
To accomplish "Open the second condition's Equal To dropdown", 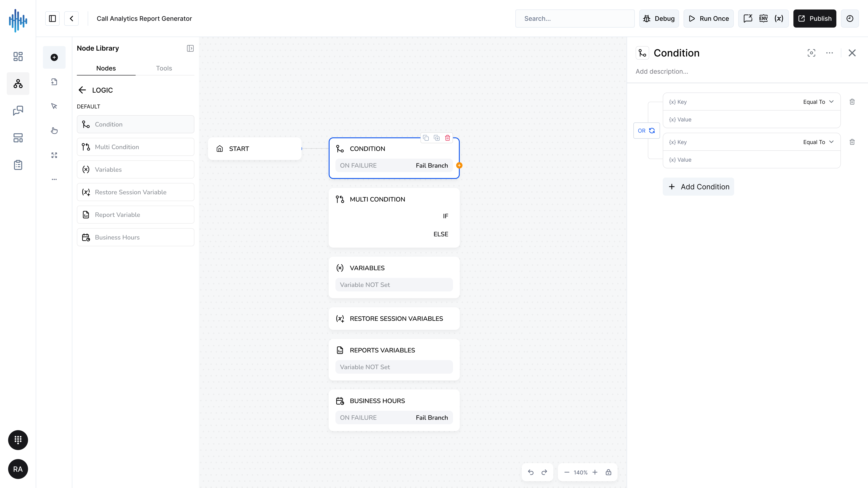I will (x=818, y=142).
